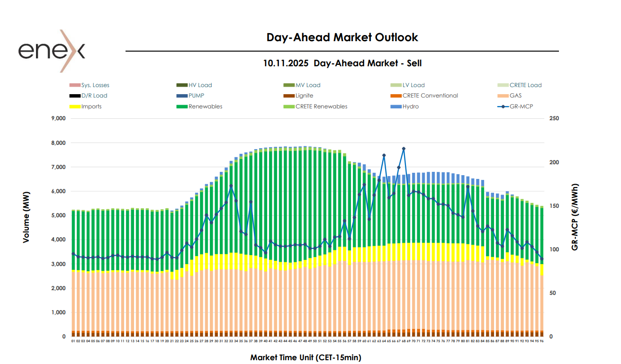This screenshot has height=364, width=621.
Task: Click the CRETE Conventional legend label
Action: point(430,96)
